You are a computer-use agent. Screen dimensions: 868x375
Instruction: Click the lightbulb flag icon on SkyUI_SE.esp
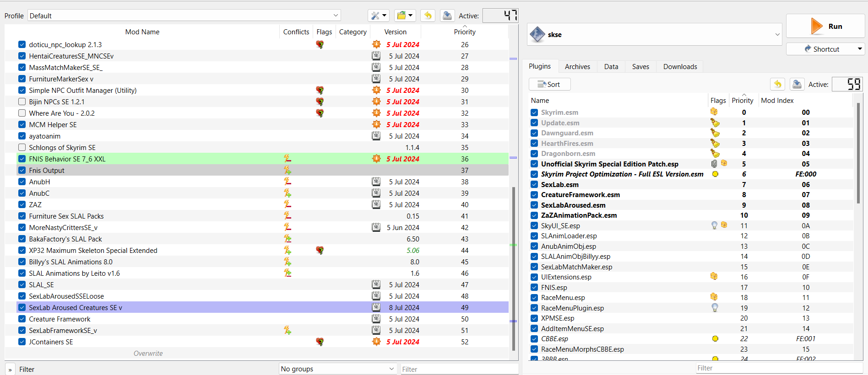tap(714, 225)
